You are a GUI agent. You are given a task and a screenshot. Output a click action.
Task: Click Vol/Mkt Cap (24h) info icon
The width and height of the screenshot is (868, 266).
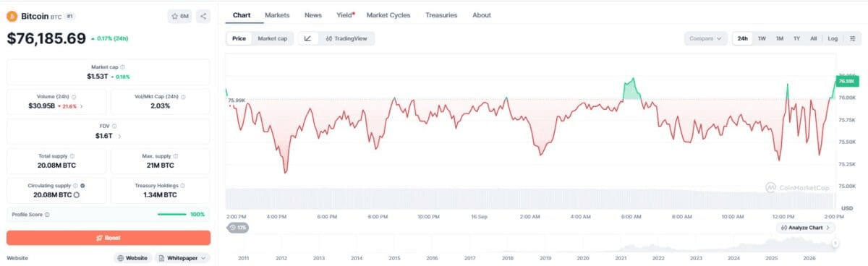click(182, 96)
